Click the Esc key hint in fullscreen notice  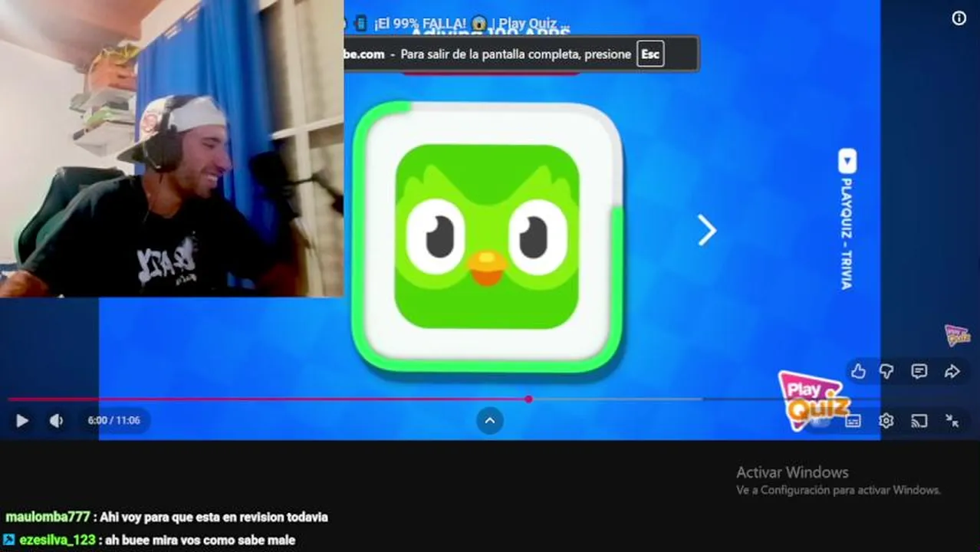click(x=649, y=54)
